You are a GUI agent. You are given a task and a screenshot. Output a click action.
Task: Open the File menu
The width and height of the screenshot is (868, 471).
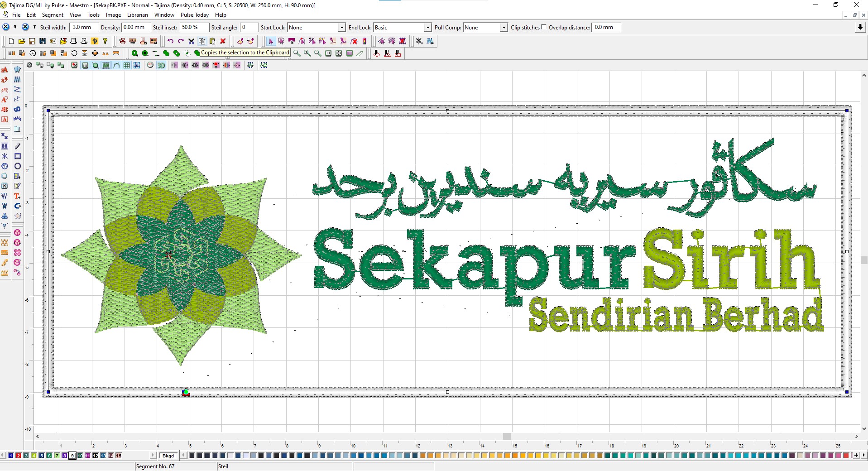[x=16, y=15]
